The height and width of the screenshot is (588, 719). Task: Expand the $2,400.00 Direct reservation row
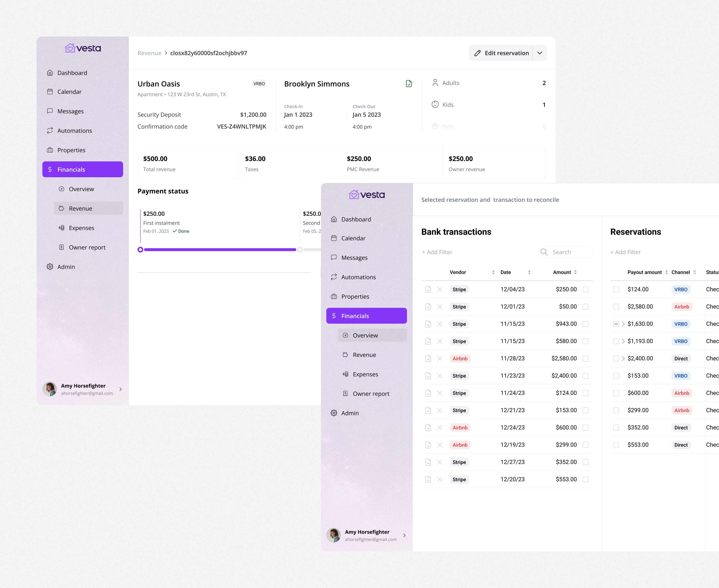(x=623, y=358)
